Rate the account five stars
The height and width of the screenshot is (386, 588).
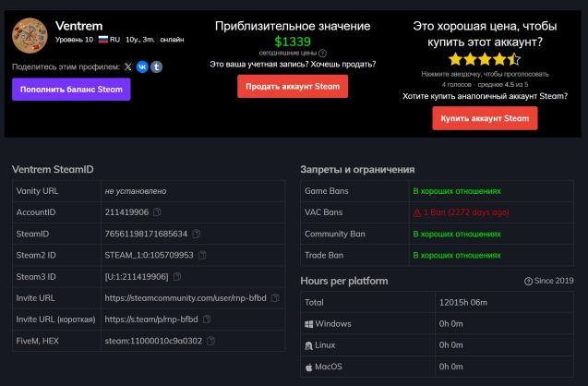tap(514, 59)
